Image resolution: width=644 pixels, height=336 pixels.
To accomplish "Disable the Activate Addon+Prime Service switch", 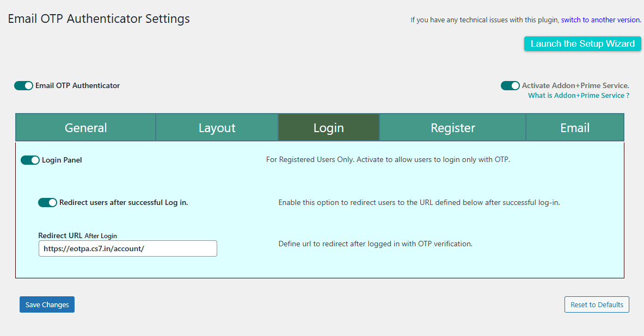I will 510,86.
